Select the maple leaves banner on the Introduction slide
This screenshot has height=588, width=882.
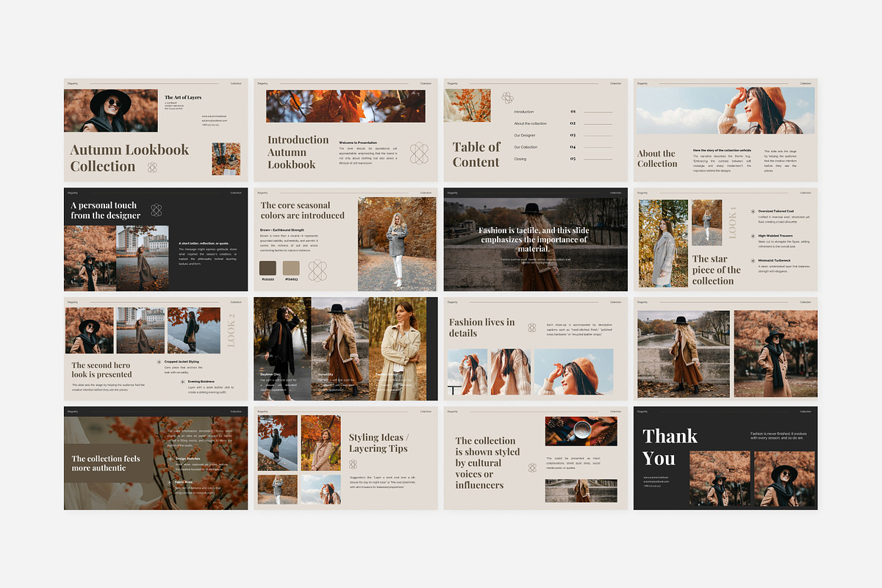pyautogui.click(x=345, y=106)
